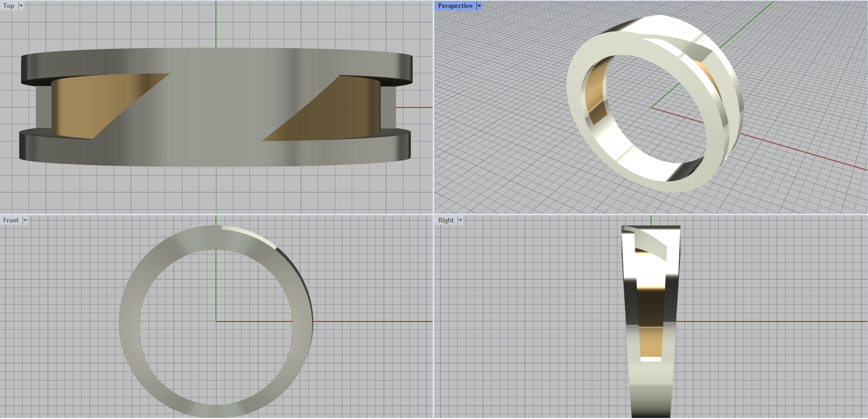868x419 pixels.
Task: Open the Top viewport dropdown arrow
Action: coord(21,6)
